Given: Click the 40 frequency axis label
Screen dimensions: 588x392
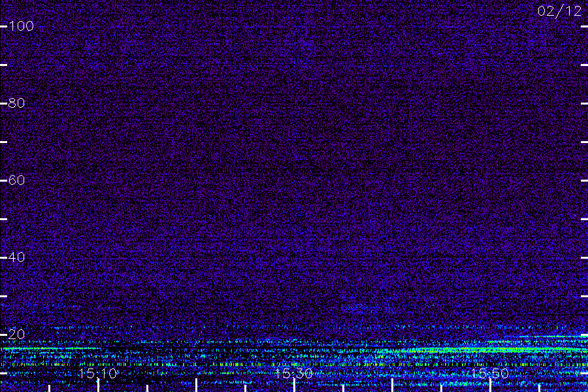Looking at the screenshot, I should tap(16, 257).
